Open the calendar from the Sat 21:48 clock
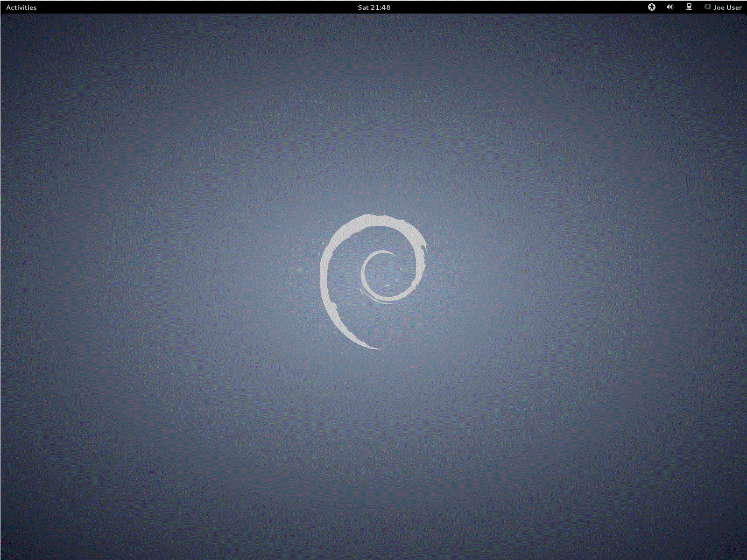This screenshot has height=560, width=747. point(373,7)
